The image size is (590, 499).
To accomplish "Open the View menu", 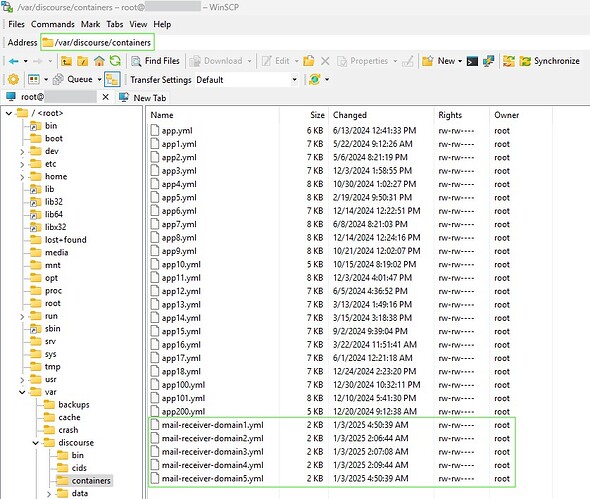I will (x=138, y=24).
